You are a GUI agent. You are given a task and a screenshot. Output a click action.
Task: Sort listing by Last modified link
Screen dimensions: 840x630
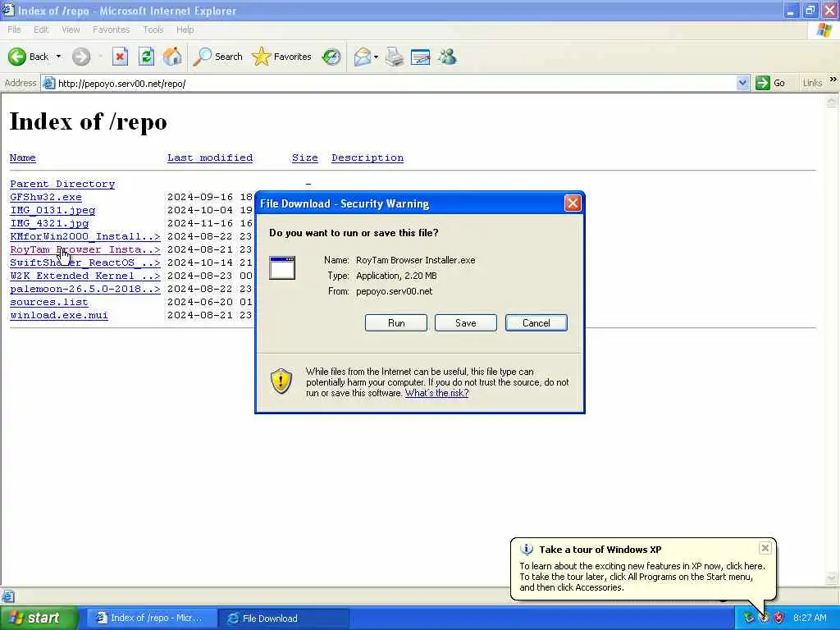click(210, 157)
